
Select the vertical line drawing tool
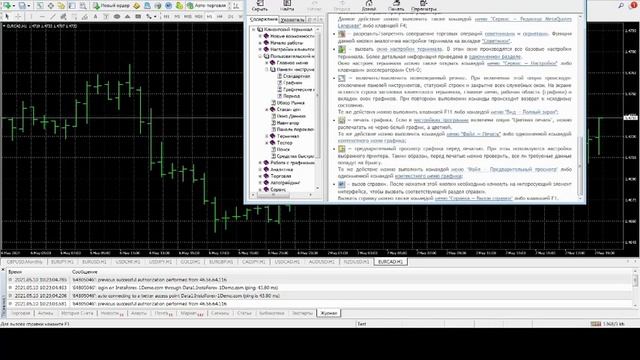(x=31, y=16)
